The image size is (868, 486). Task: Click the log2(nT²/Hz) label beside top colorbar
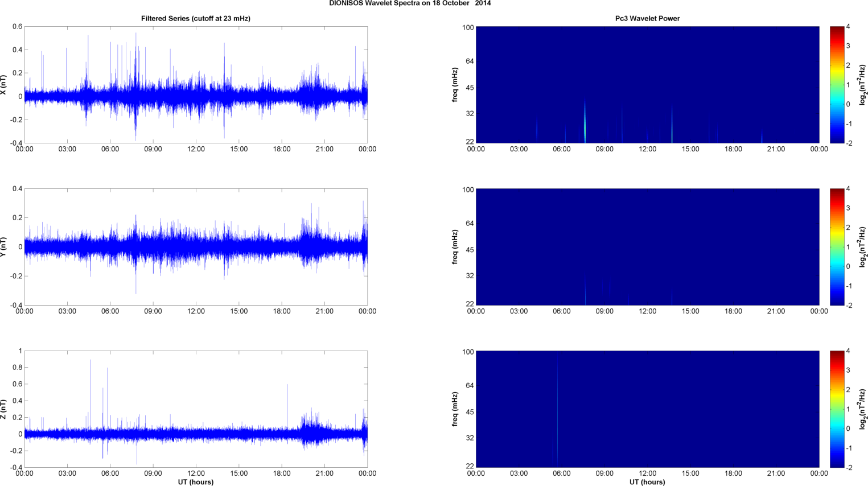tap(862, 85)
